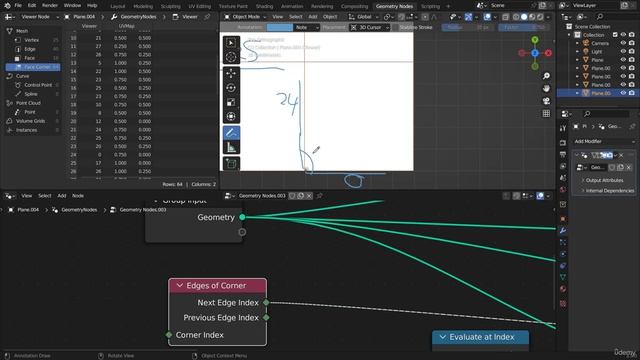Collapse the Edges of Corner node
Screen dimensions: 640x360
(180, 286)
